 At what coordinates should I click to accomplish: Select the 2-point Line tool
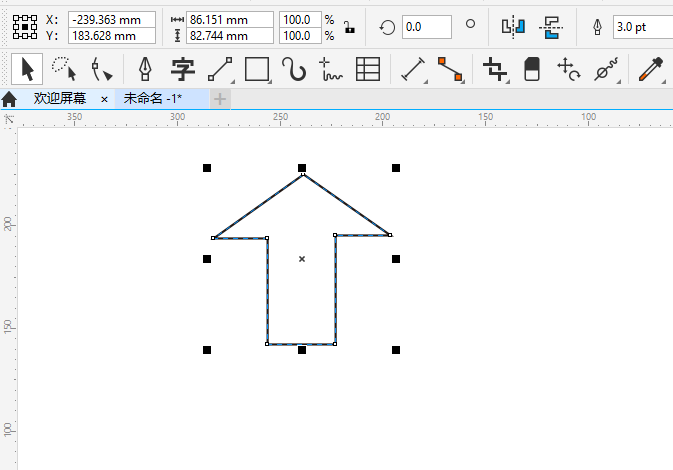pos(220,69)
